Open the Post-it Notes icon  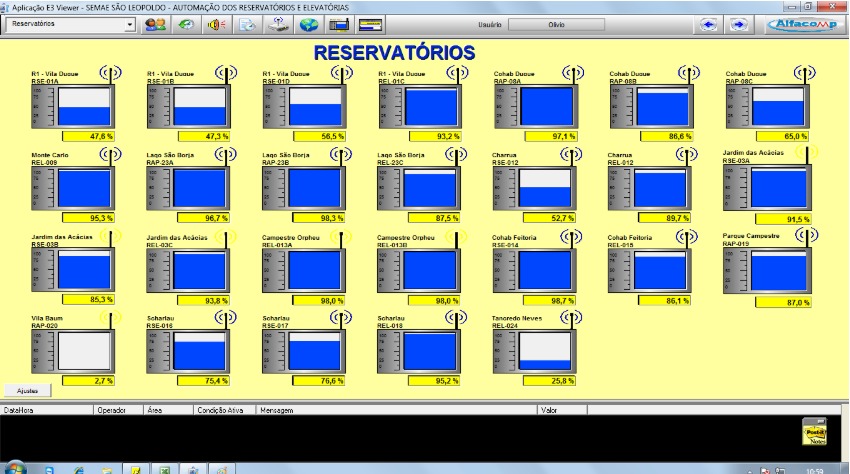point(815,431)
